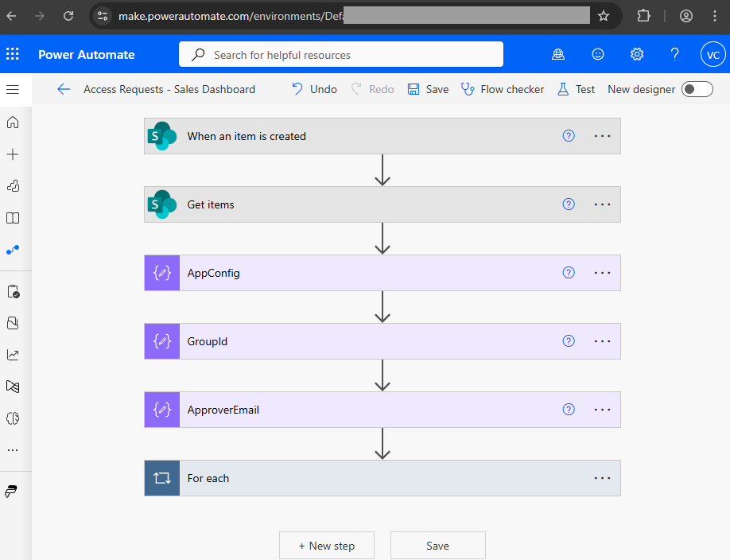The height and width of the screenshot is (560, 730).
Task: Go back with the blue arrow
Action: [64, 89]
